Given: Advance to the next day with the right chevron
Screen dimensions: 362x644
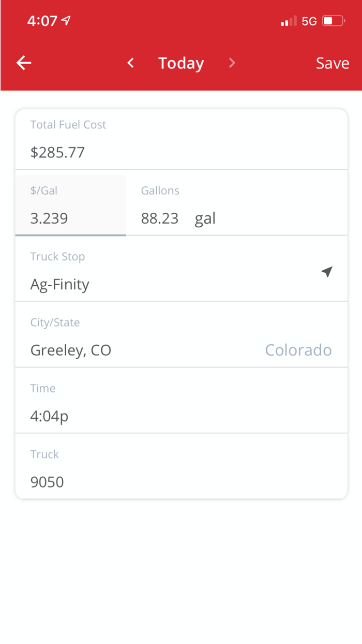Looking at the screenshot, I should coord(232,63).
